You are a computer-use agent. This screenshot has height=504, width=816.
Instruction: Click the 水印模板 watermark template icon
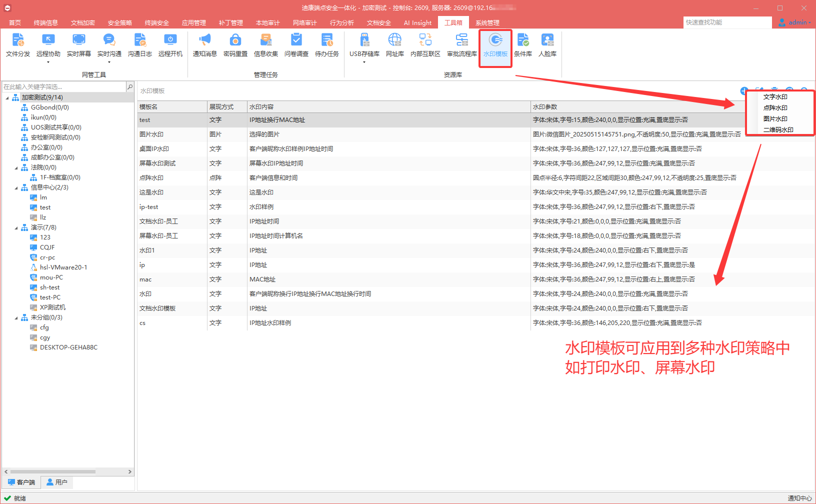pyautogui.click(x=495, y=45)
